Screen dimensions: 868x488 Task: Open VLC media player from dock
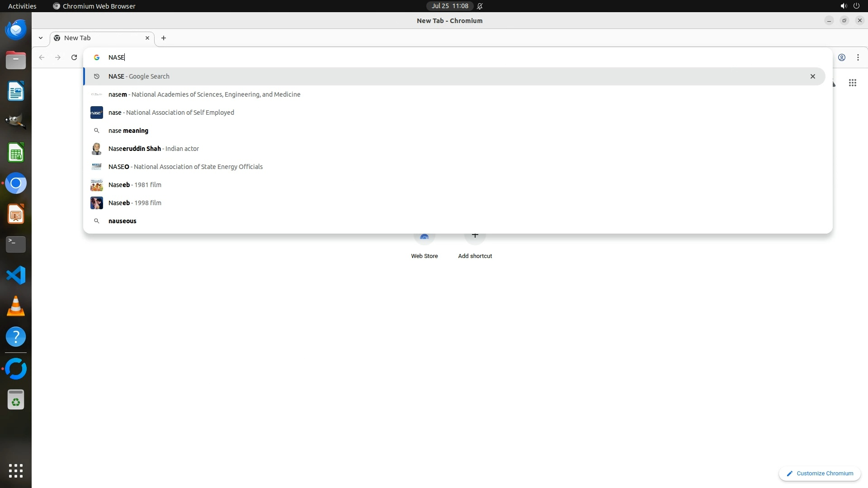[16, 306]
